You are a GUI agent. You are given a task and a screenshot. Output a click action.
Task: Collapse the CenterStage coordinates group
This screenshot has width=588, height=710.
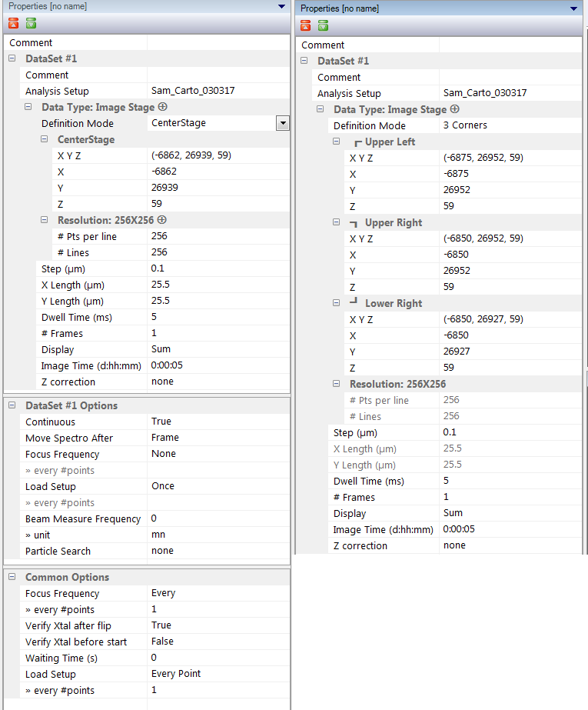(45, 139)
